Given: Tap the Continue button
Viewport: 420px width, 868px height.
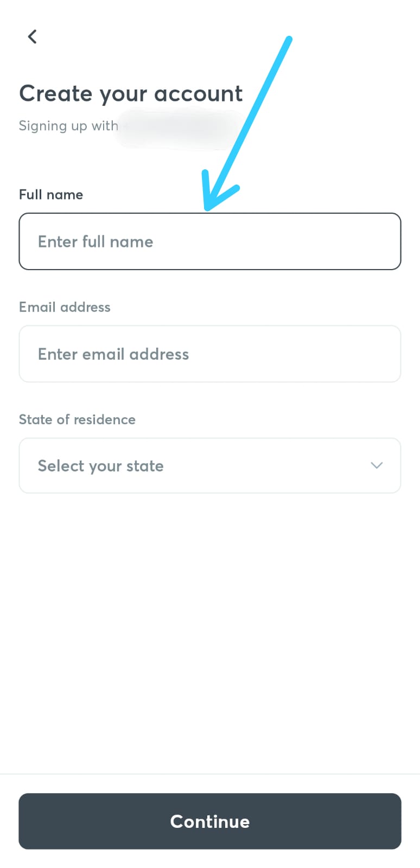Looking at the screenshot, I should pyautogui.click(x=210, y=821).
